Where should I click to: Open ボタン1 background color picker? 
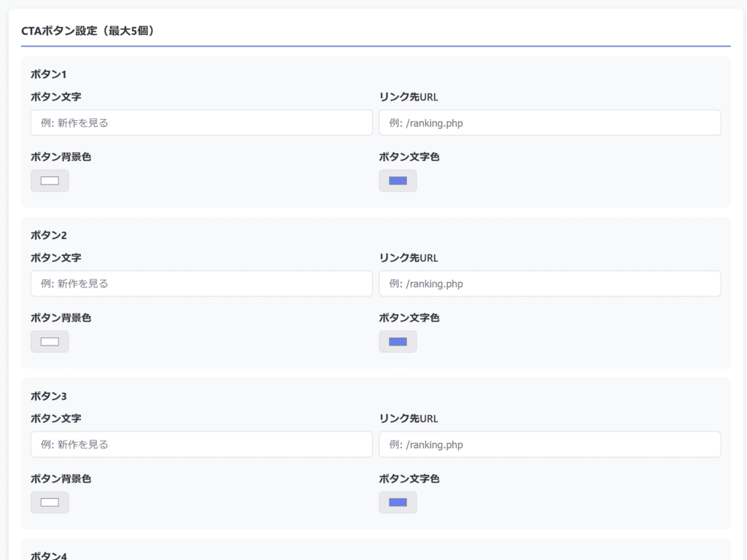50,181
